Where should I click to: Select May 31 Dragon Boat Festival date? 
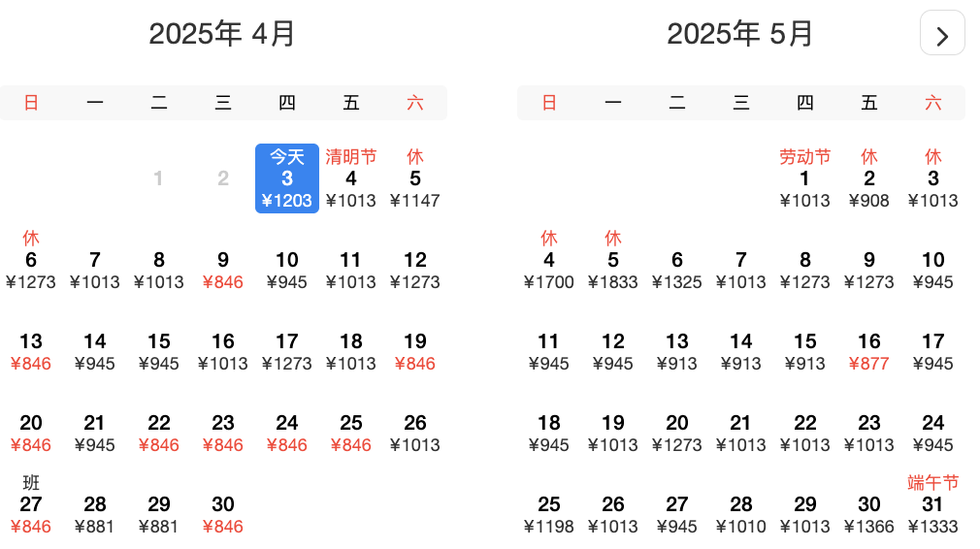[933, 504]
